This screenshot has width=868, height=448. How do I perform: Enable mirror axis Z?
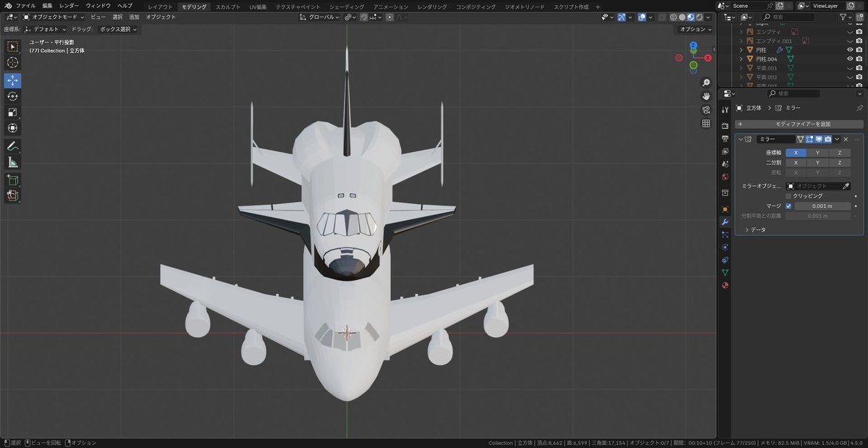839,153
